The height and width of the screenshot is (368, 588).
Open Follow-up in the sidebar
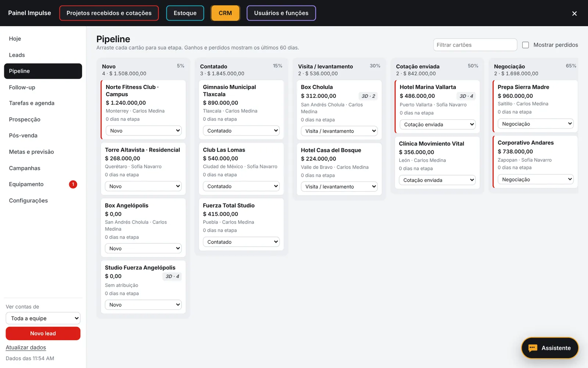43,87
